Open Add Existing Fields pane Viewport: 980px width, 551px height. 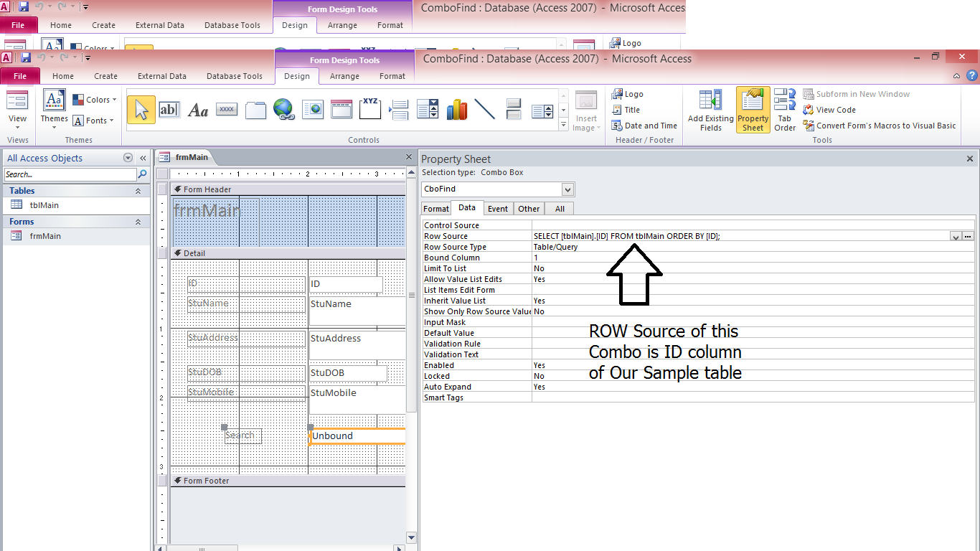coord(710,109)
